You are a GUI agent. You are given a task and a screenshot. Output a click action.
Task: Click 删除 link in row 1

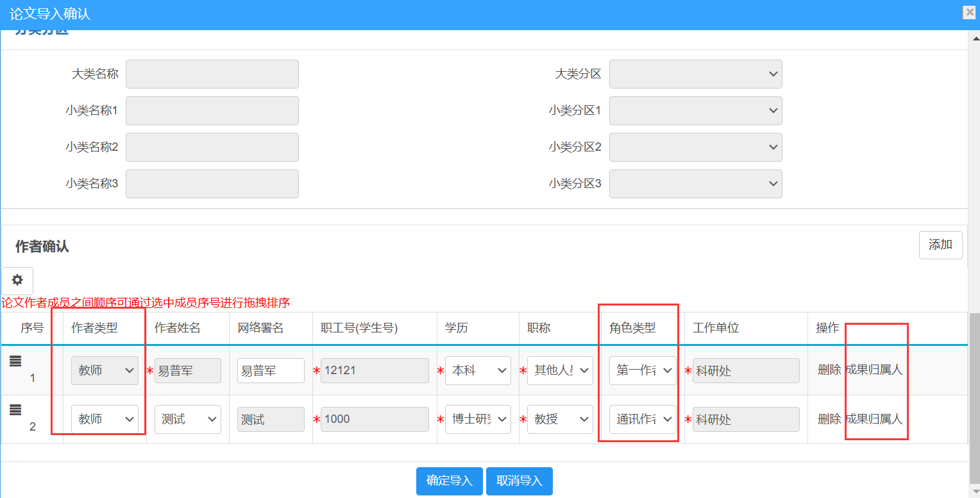[x=829, y=370]
